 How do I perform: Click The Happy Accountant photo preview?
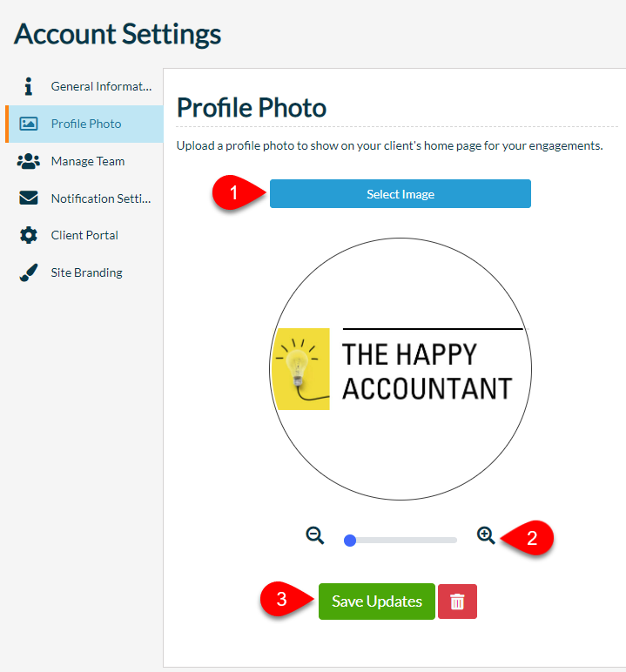click(x=401, y=369)
